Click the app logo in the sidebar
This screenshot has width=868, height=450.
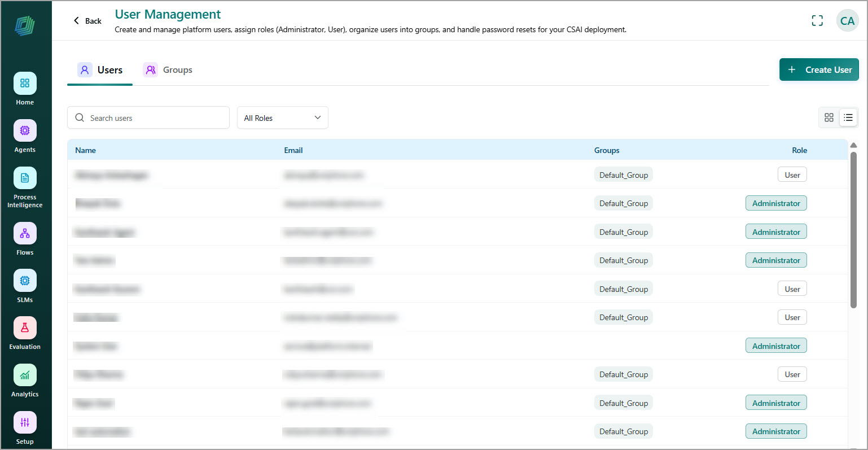click(x=25, y=25)
